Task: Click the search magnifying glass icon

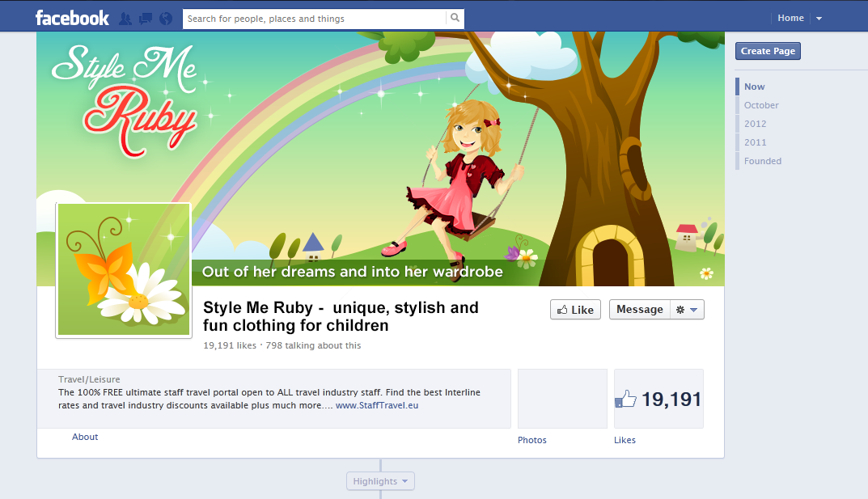Action: pos(455,17)
